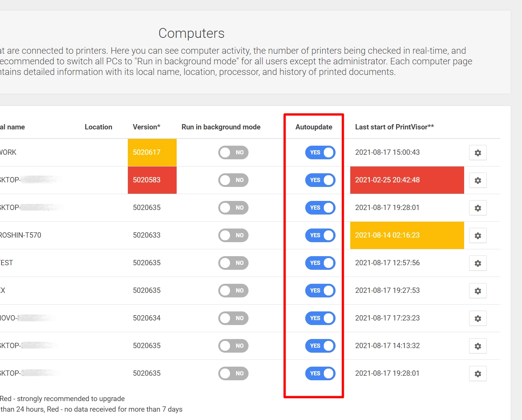Click the red 5020583 version cell
The width and height of the screenshot is (522, 420).
(x=152, y=180)
